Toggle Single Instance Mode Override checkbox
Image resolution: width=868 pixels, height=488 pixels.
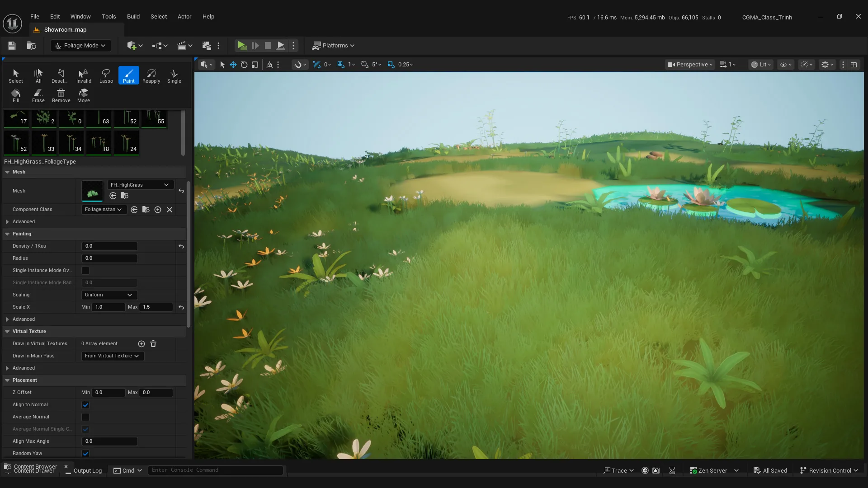click(85, 271)
